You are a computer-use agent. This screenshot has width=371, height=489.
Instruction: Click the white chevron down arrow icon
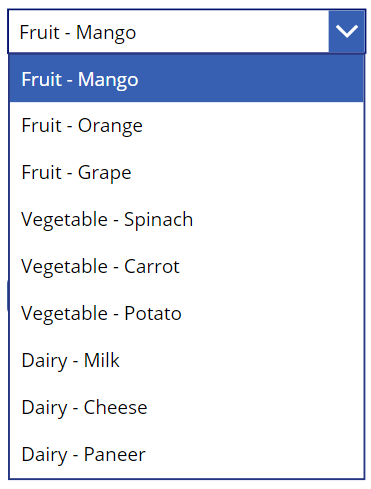[x=347, y=31]
